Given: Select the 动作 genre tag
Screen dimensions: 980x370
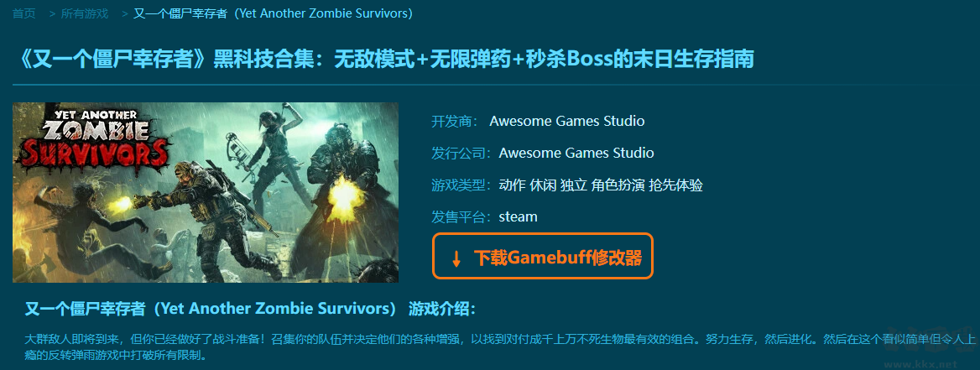Looking at the screenshot, I should click(512, 185).
